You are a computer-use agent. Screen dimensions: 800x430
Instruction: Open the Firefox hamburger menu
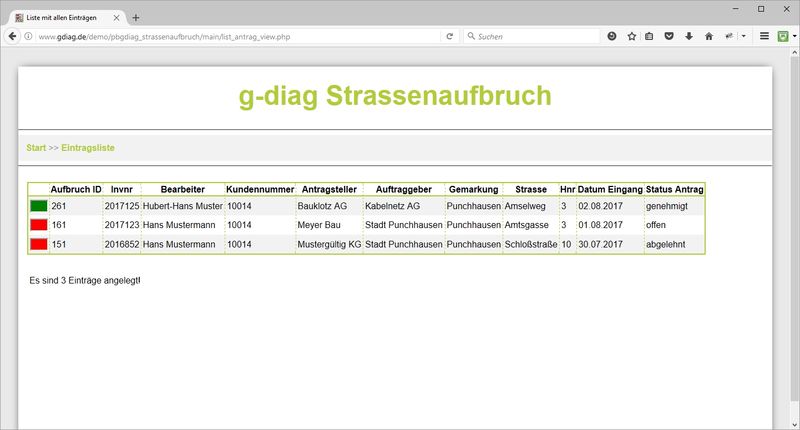click(764, 36)
